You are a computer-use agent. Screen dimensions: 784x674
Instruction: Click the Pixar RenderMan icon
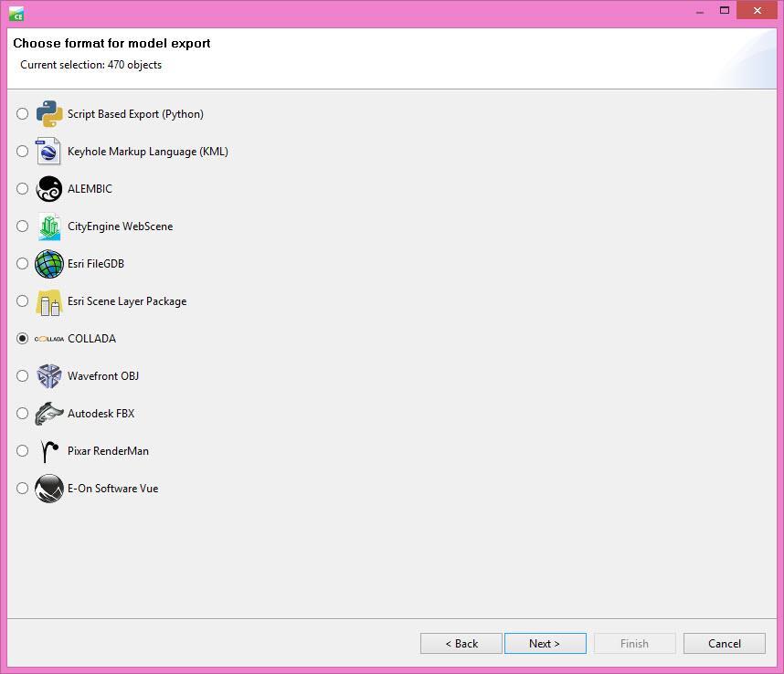(49, 451)
